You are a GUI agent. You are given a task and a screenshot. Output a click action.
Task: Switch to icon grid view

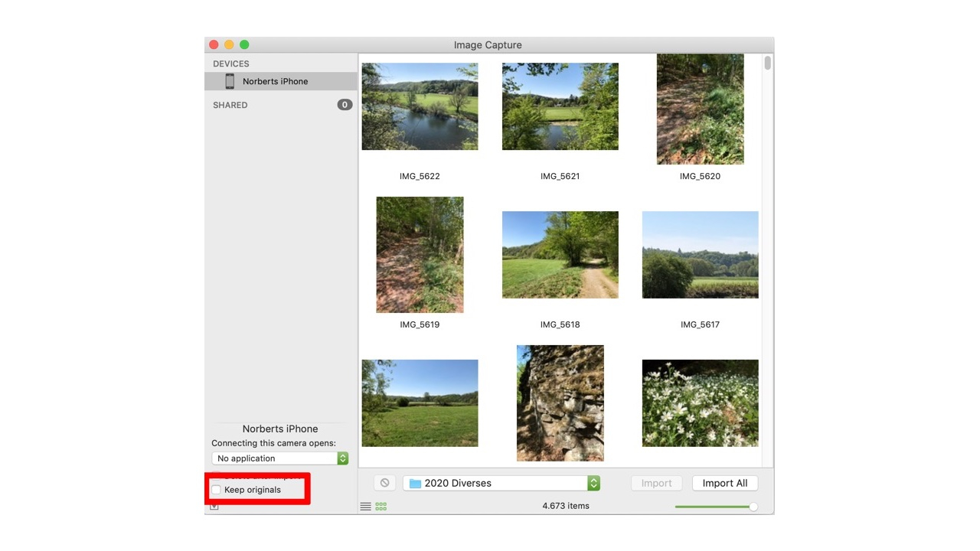(381, 507)
